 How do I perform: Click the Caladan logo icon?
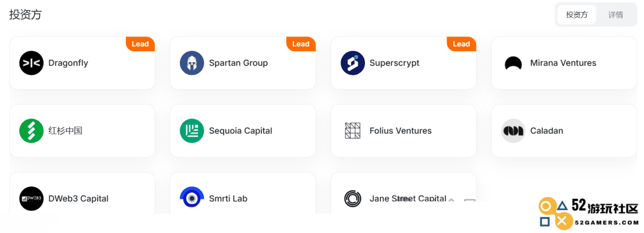[x=513, y=131]
